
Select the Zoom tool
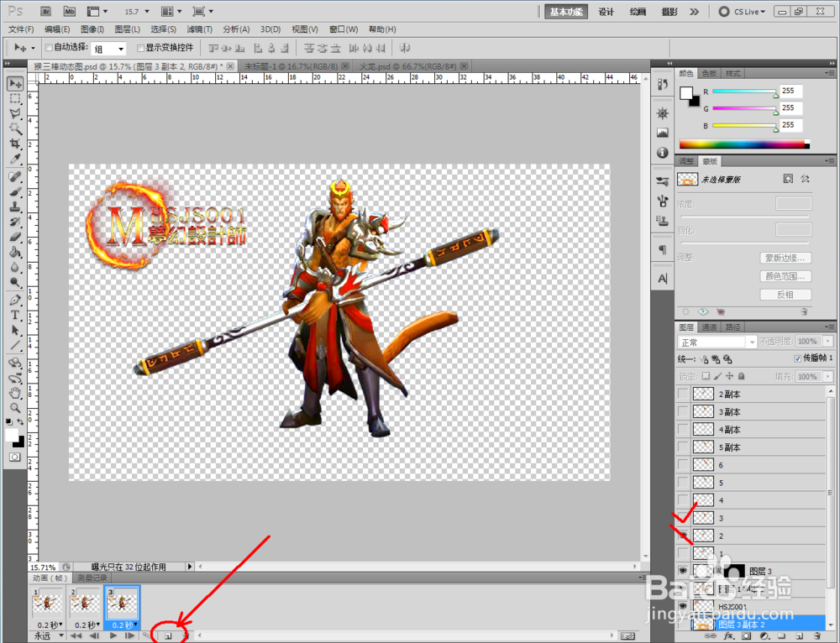point(15,408)
